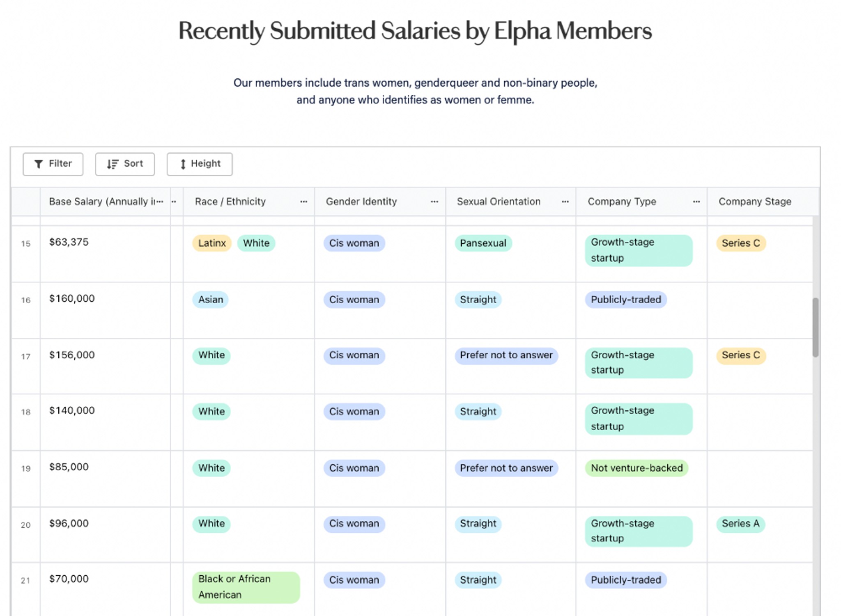Select row number 16
This screenshot has height=616, width=841.
click(26, 300)
